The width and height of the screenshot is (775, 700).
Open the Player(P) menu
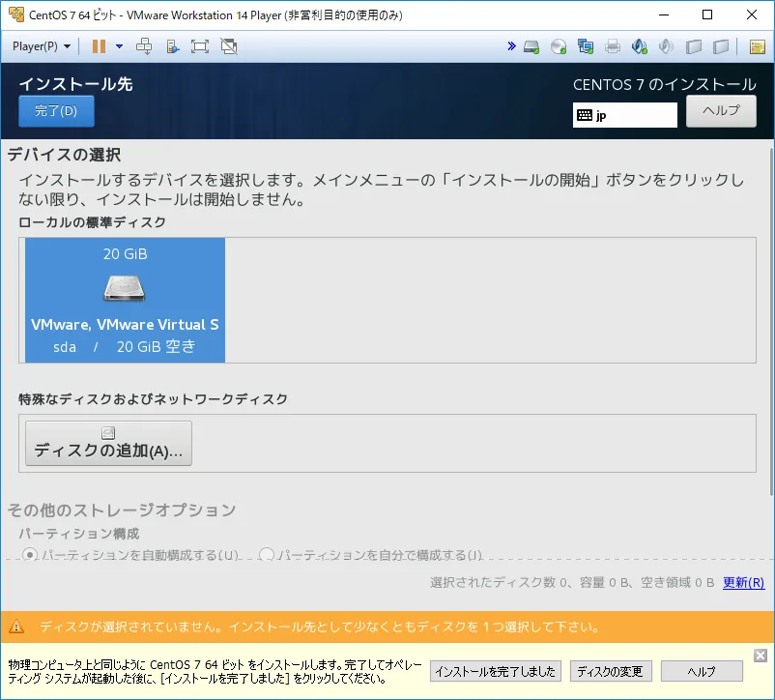[x=41, y=46]
